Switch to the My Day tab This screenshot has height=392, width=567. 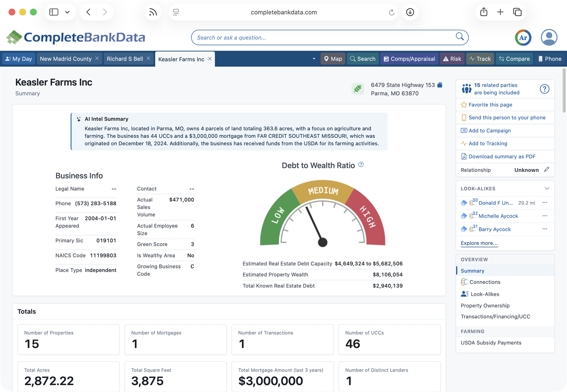coord(19,59)
